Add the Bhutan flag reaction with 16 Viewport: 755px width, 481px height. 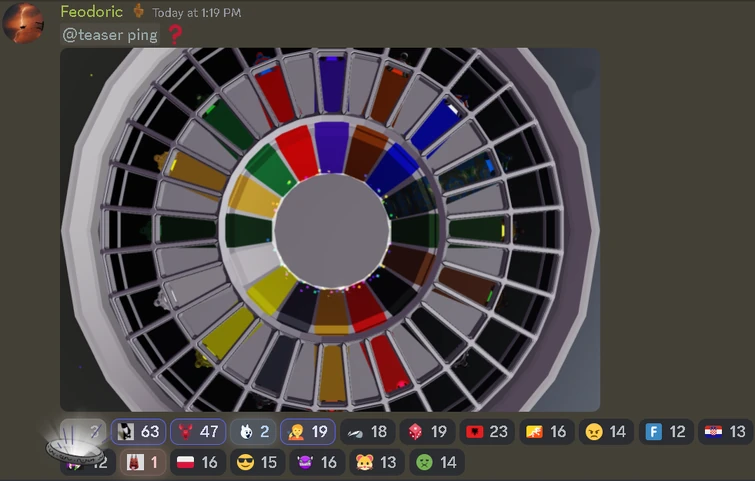(547, 431)
